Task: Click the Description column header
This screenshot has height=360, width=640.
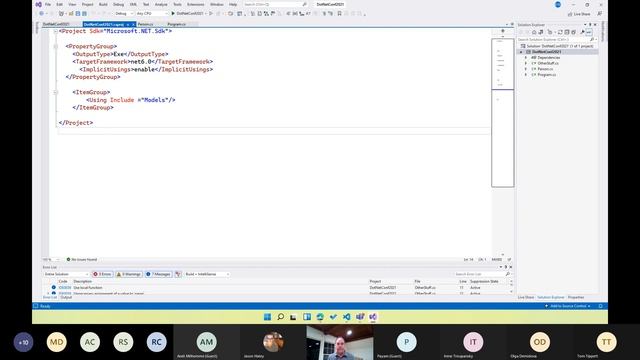Action: point(82,282)
